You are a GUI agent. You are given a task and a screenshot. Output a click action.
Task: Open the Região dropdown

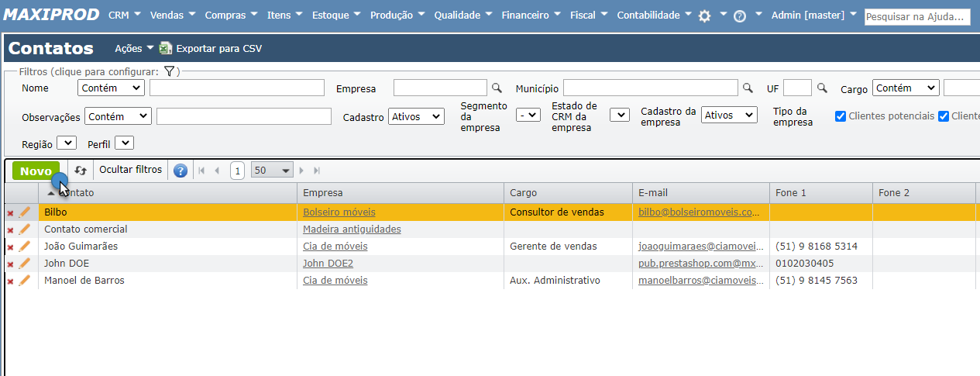[67, 143]
